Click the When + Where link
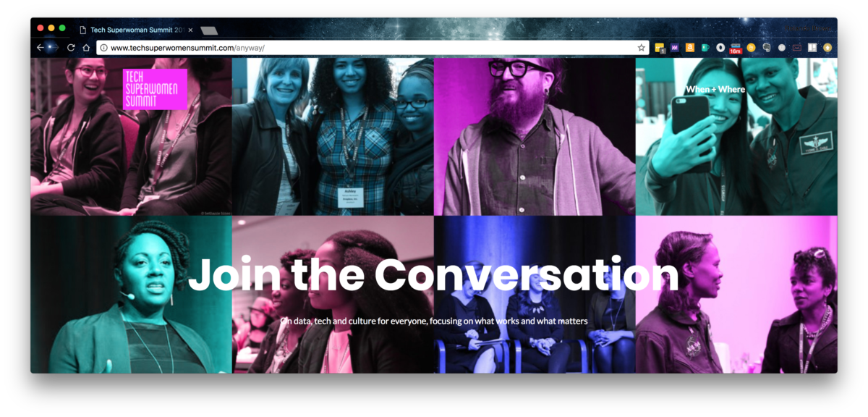Screen dimensions: 868x417 715,89
